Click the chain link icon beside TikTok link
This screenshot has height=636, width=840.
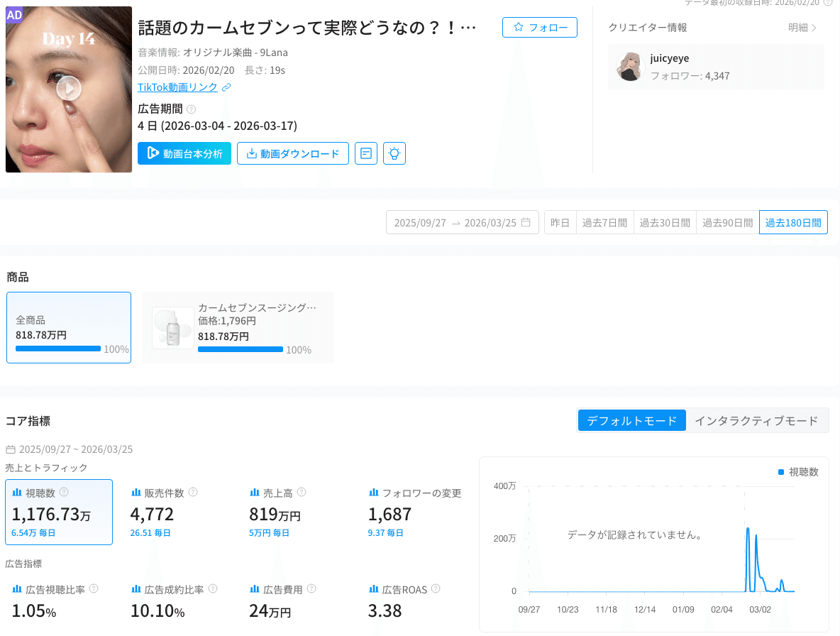click(x=226, y=87)
